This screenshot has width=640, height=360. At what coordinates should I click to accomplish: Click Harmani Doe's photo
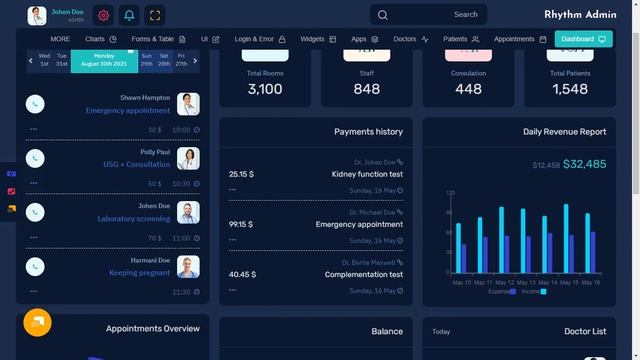tap(188, 267)
